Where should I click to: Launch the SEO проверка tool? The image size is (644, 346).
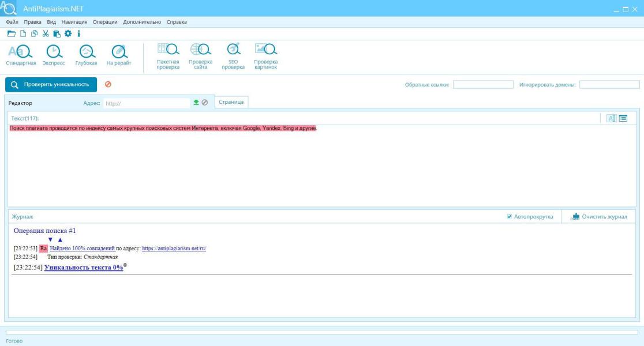(x=233, y=57)
